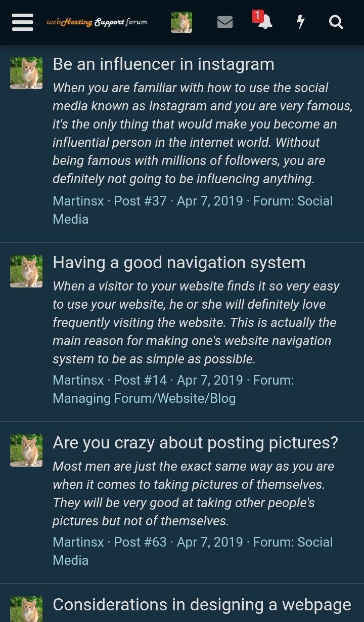This screenshot has height=622, width=364.
Task: Open Managing Forum/Website/Blog forum link
Action: [144, 398]
